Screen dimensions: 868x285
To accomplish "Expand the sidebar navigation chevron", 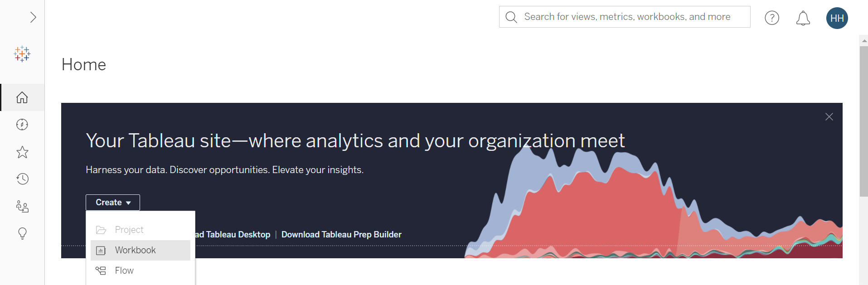I will point(33,17).
